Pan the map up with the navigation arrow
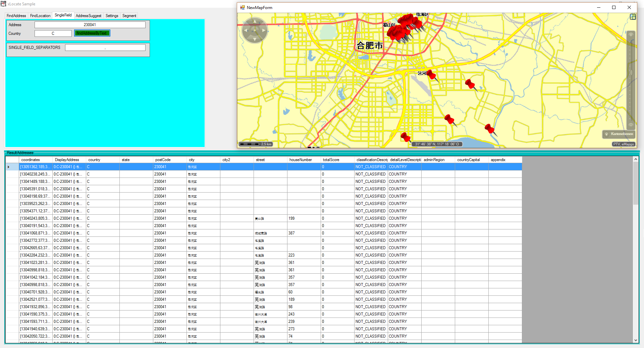644x348 pixels. 255,21
